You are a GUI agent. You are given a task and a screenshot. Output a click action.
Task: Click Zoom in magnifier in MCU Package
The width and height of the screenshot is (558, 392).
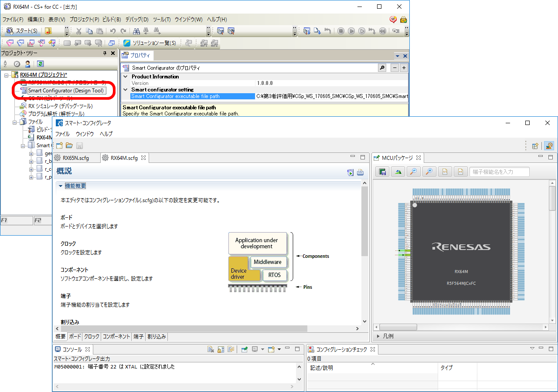point(429,172)
